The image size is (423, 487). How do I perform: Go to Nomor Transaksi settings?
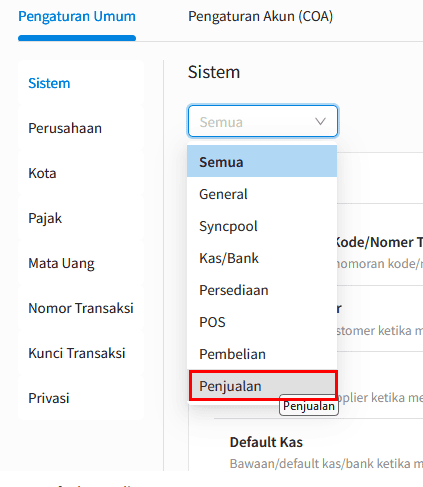(81, 308)
